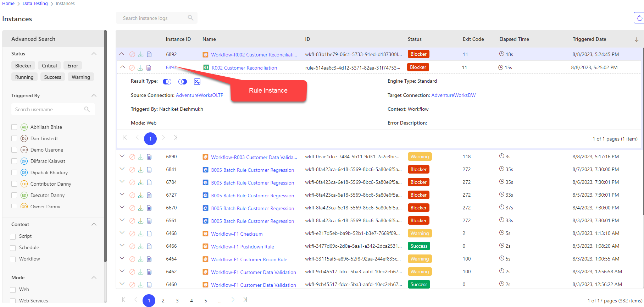The height and width of the screenshot is (307, 644).
Task: Download results for instance 6893
Action: [140, 68]
